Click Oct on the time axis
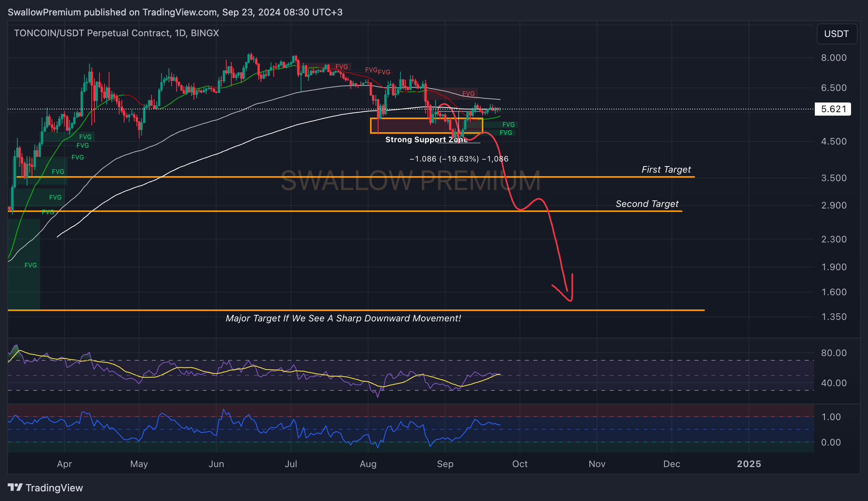868x501 pixels. [x=520, y=464]
